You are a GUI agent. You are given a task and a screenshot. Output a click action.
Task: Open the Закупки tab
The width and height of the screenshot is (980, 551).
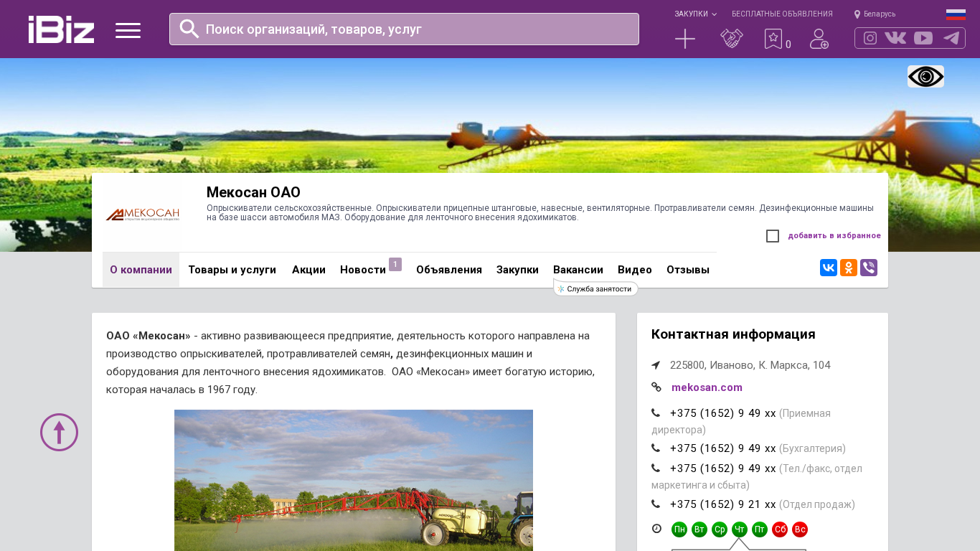tap(517, 270)
